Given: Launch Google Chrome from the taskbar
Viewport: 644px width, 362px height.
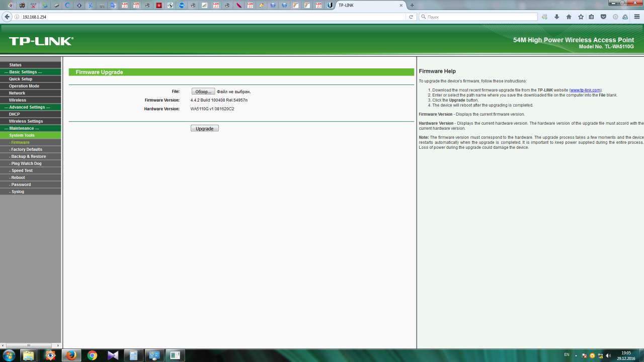Looking at the screenshot, I should (x=92, y=355).
